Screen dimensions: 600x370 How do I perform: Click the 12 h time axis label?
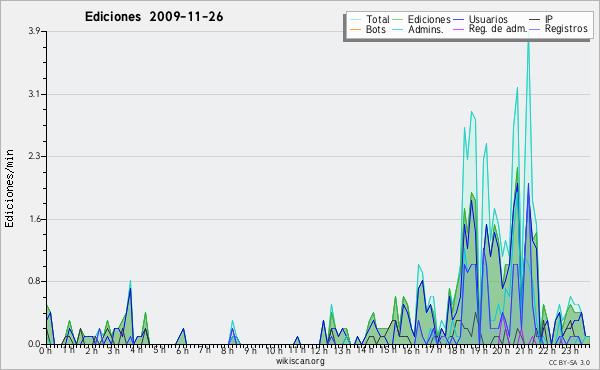319,350
